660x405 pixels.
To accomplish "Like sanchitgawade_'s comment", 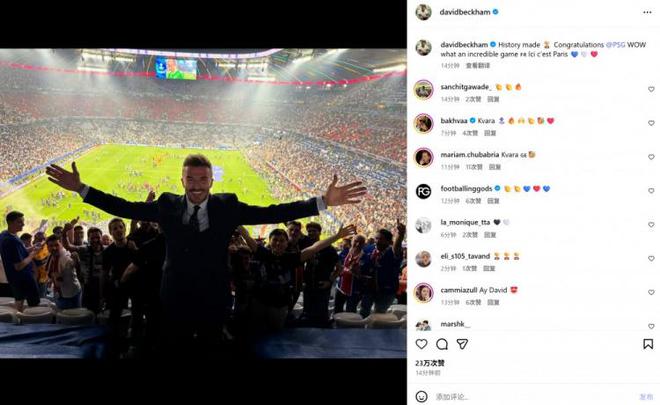I will (651, 89).
